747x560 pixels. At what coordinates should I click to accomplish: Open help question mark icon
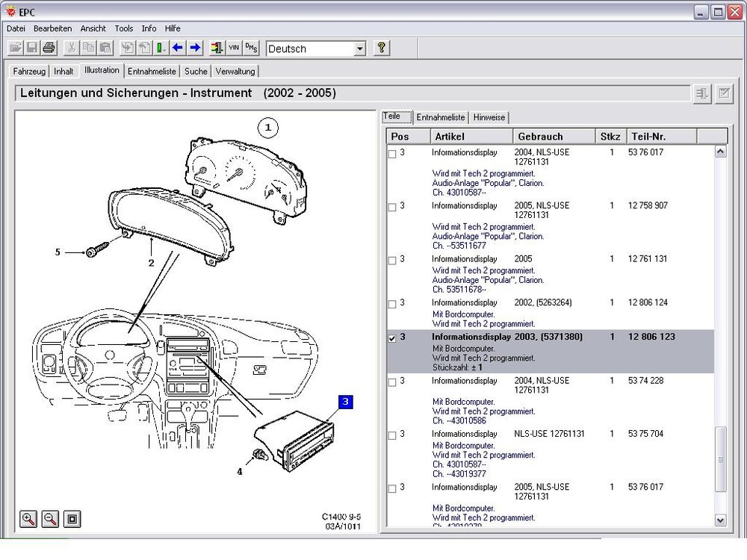click(381, 48)
